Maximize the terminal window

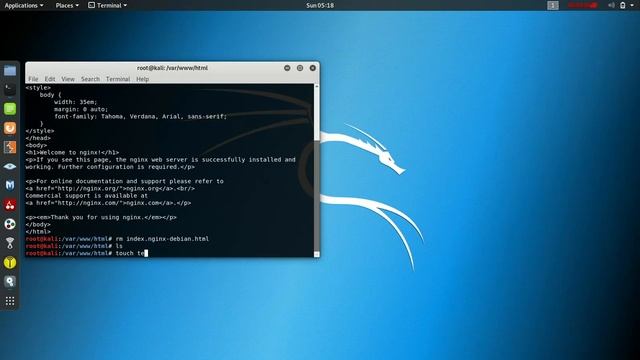(x=300, y=68)
